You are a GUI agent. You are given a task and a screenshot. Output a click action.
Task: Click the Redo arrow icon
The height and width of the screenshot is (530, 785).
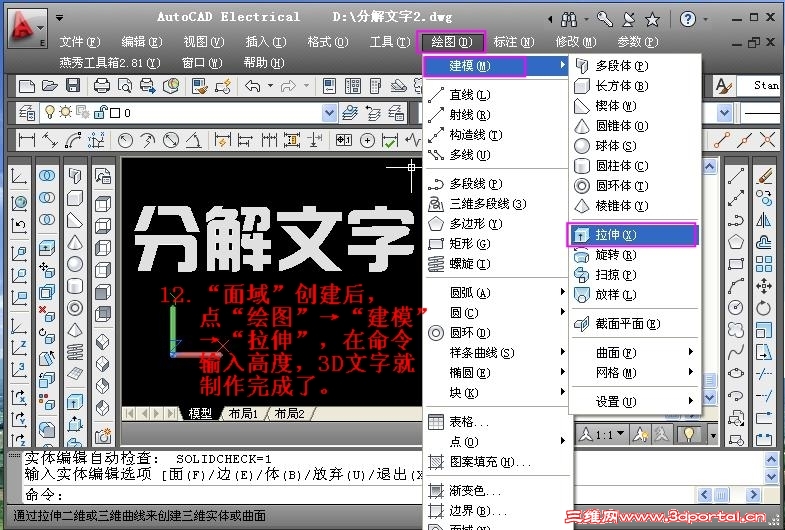[288, 86]
